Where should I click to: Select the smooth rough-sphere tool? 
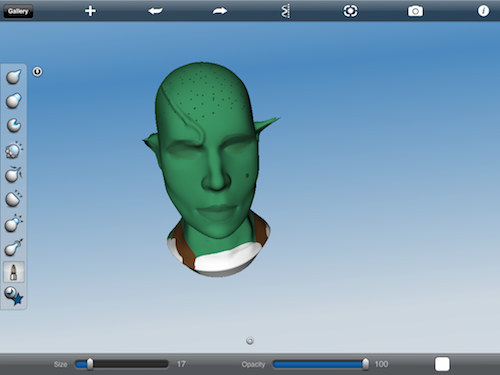pos(14,150)
